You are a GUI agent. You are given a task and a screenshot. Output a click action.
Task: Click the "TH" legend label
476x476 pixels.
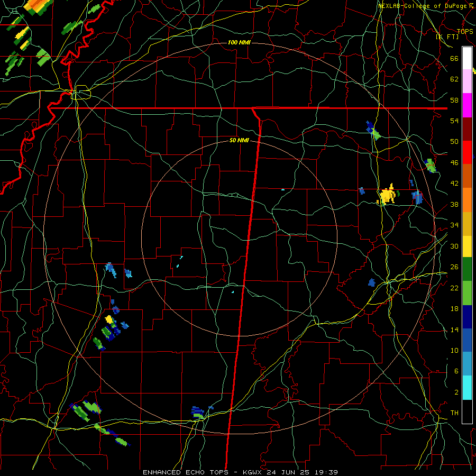[x=454, y=413]
